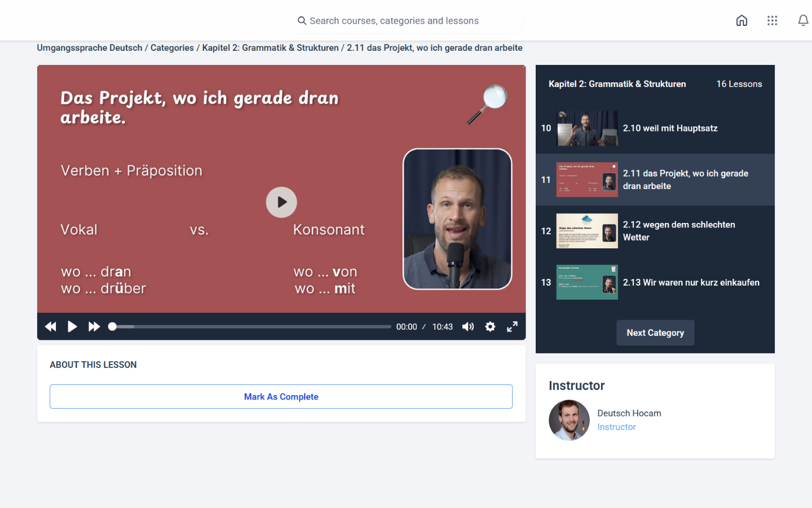Select lesson 2.10 weil mit Hauptsatz
The height and width of the screenshot is (508, 812).
[x=669, y=128]
